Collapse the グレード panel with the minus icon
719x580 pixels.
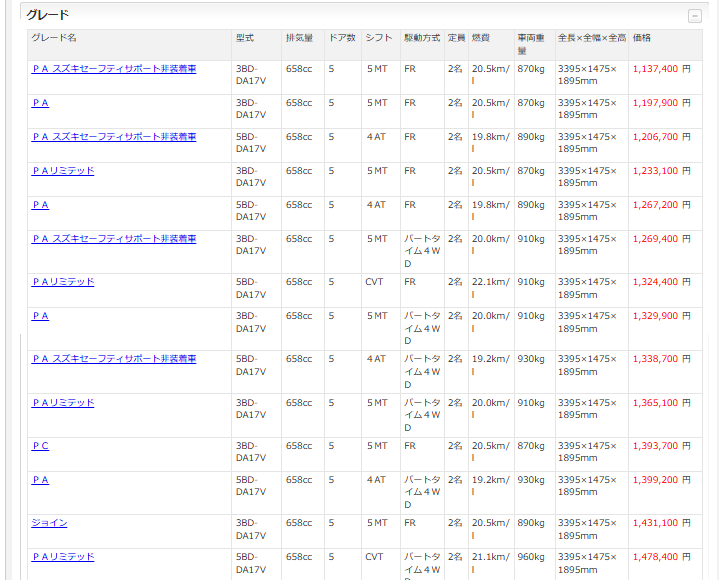pos(694,16)
